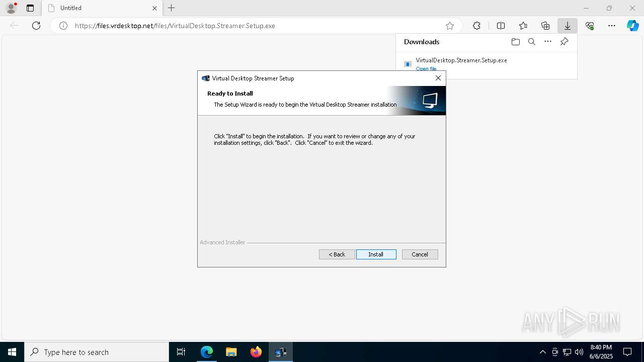Viewport: 644px width, 362px height.
Task: Open the Copilot icon
Action: (x=632, y=26)
